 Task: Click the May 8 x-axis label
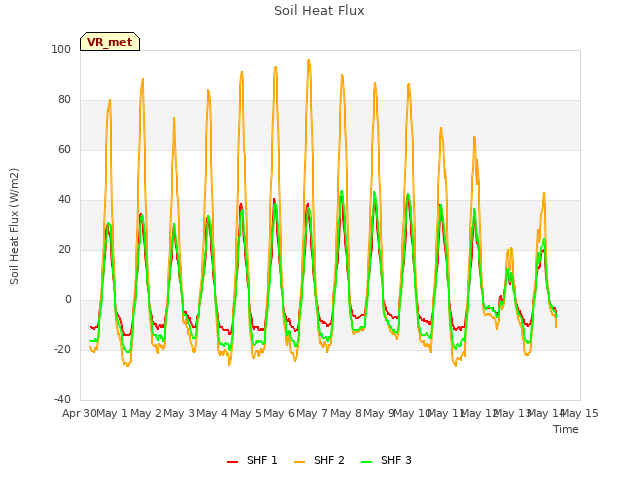pos(346,413)
